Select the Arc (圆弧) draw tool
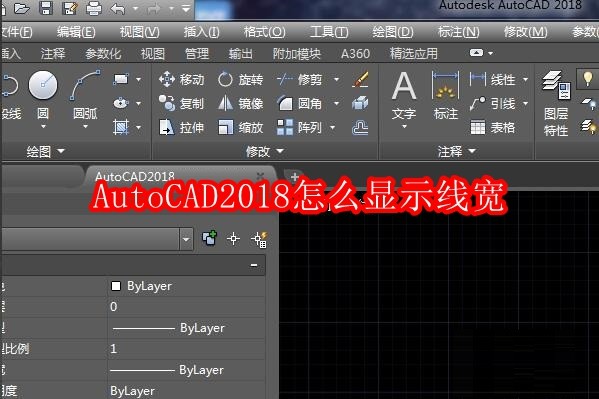The height and width of the screenshot is (399, 599). (x=85, y=94)
